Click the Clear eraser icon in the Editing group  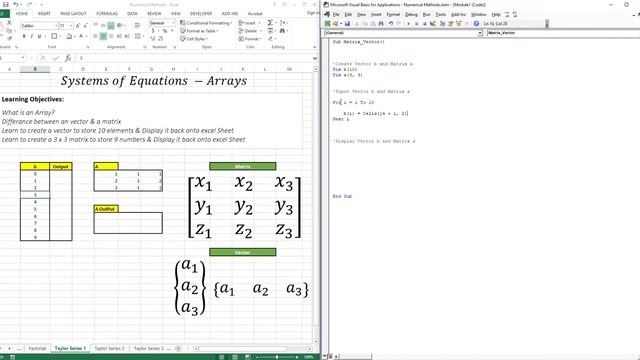pyautogui.click(x=270, y=39)
